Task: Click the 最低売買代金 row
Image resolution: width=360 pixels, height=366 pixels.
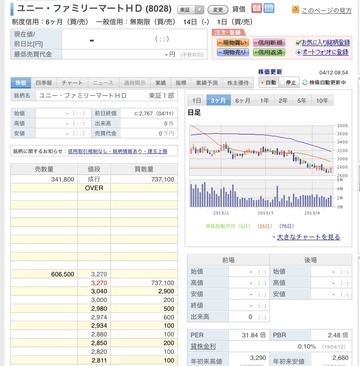Action: (109, 54)
